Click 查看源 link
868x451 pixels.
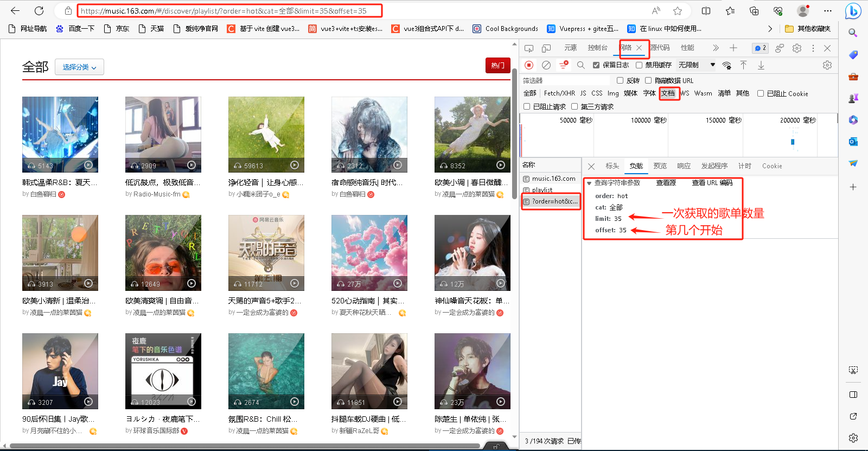666,183
